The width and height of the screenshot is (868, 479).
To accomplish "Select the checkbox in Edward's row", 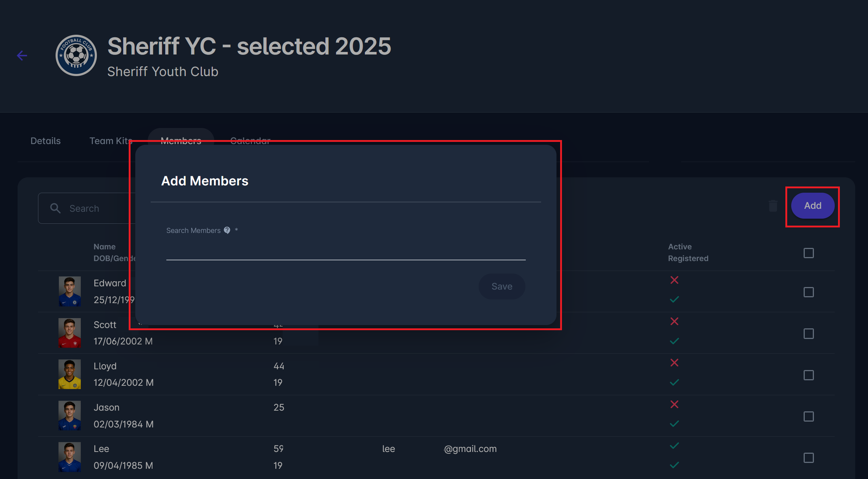I will [x=808, y=292].
